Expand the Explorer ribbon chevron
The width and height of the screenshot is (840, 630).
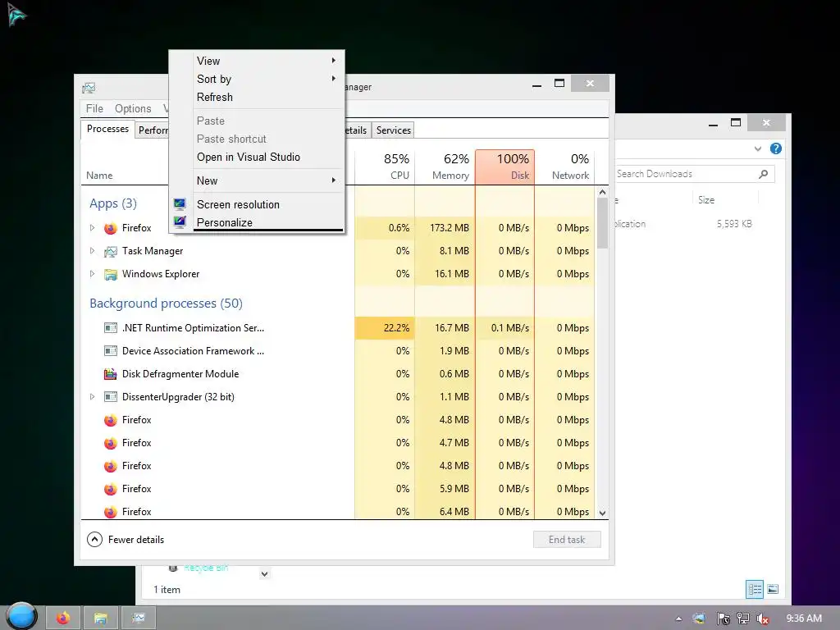[757, 148]
